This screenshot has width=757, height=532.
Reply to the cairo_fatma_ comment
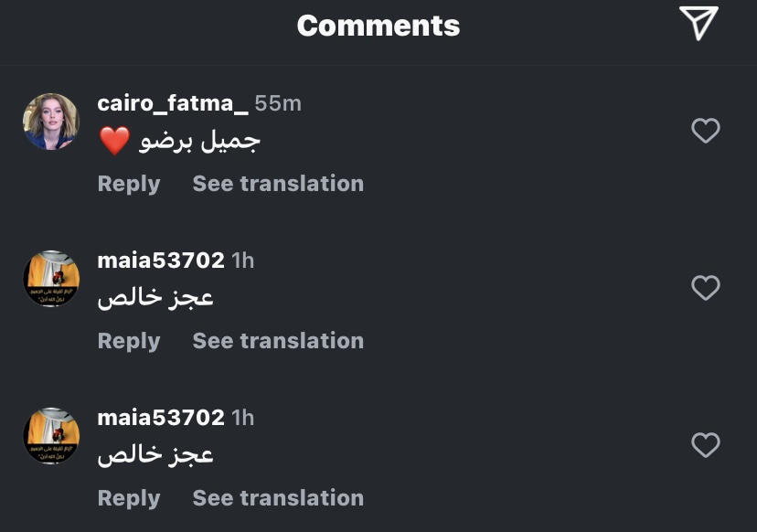129,184
